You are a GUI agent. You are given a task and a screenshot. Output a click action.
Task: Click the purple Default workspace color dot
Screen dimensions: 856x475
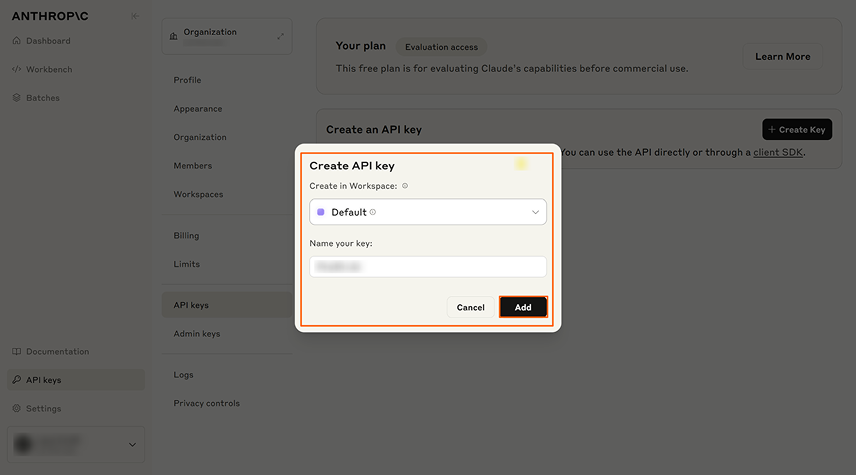(x=320, y=212)
